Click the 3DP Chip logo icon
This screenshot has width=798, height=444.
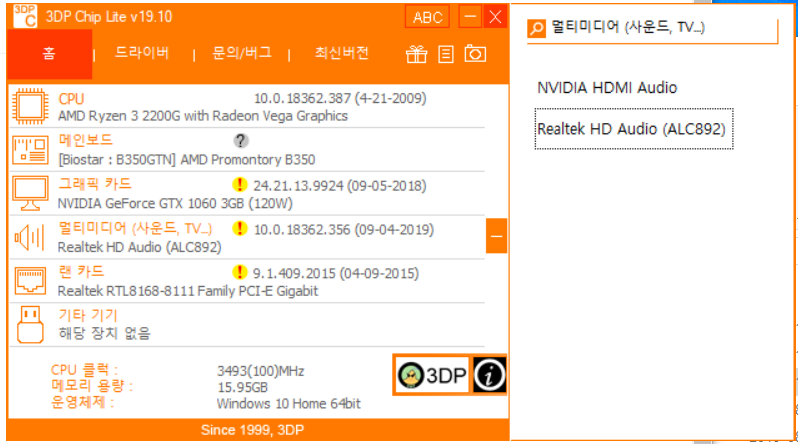[25, 16]
